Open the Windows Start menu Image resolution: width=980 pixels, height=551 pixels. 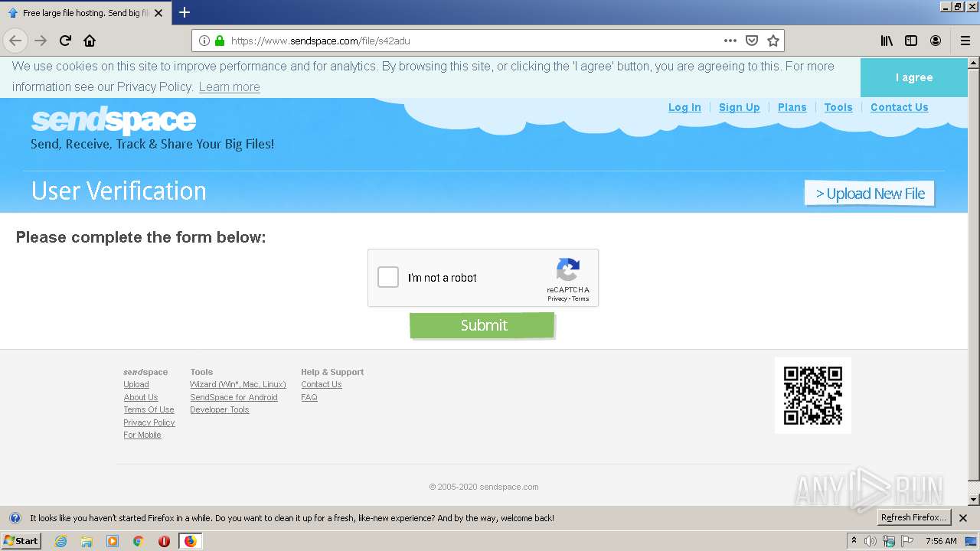coord(21,540)
